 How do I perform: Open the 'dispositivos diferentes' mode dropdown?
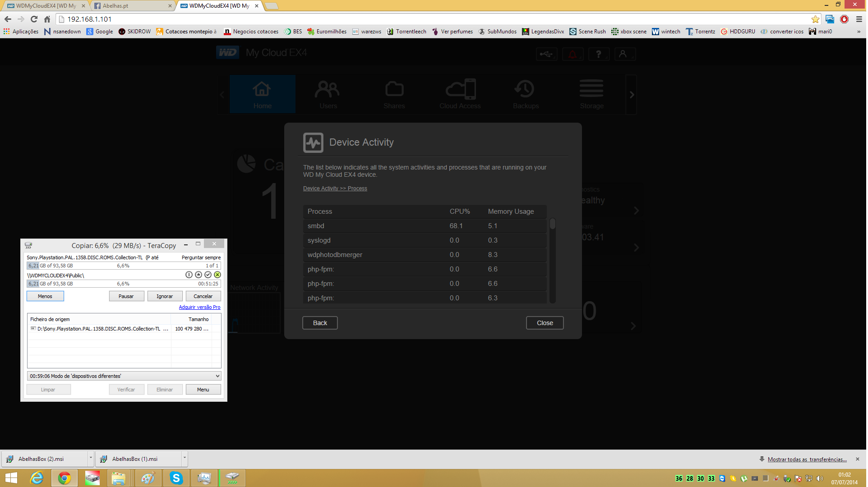pos(217,376)
